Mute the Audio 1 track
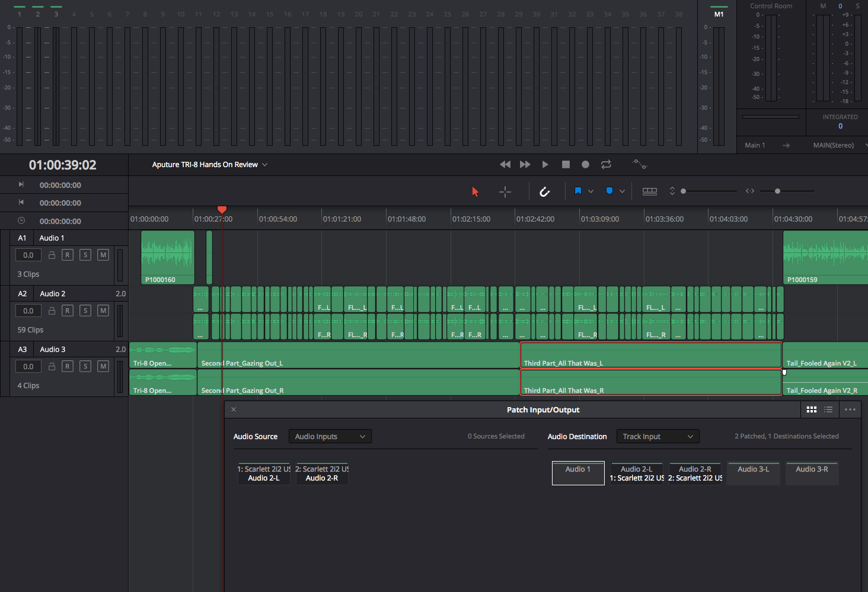Viewport: 868px width, 592px height. tap(103, 255)
